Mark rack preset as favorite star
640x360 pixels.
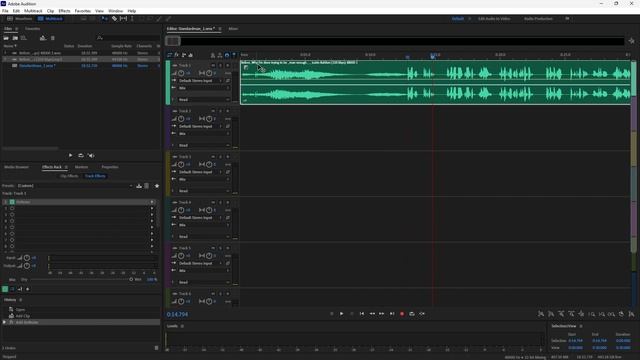pyautogui.click(x=157, y=186)
